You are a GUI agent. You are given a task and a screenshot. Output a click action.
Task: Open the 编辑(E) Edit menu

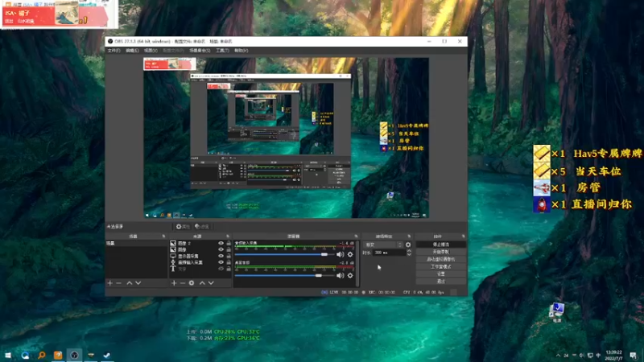[x=132, y=51]
